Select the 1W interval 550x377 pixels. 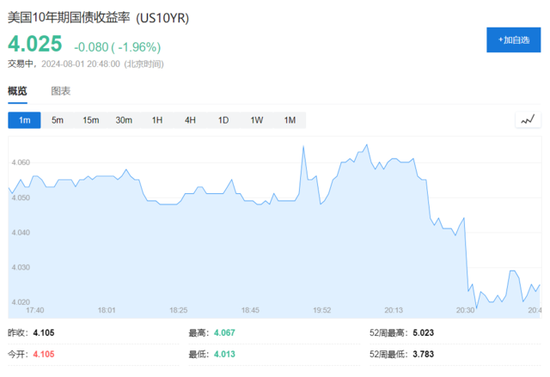256,120
